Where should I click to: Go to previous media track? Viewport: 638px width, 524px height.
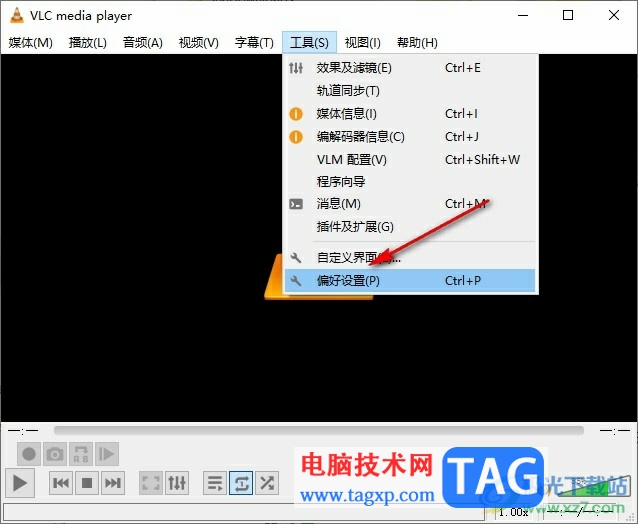pos(61,483)
